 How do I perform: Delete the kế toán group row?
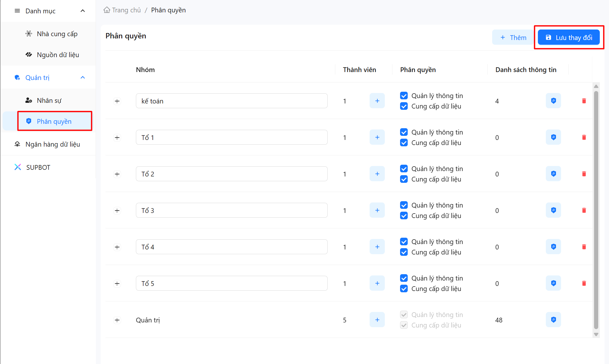tap(584, 101)
